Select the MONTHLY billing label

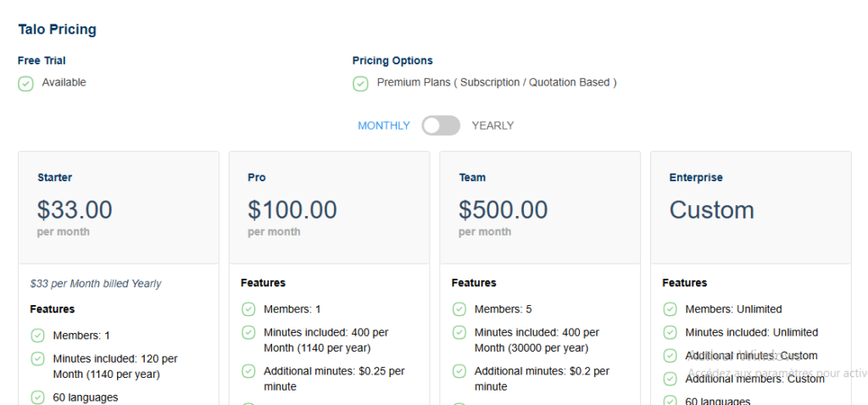383,125
